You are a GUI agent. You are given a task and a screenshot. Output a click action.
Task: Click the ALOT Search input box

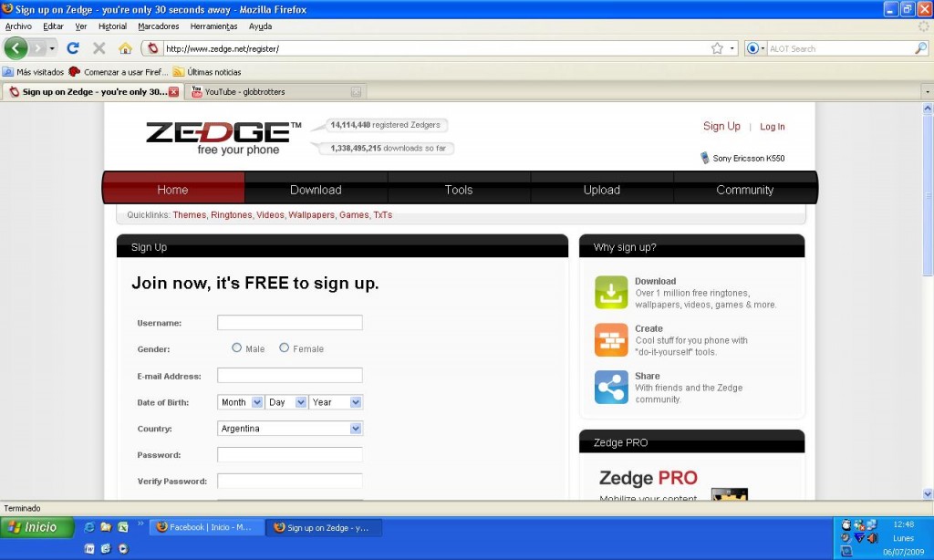coord(840,48)
